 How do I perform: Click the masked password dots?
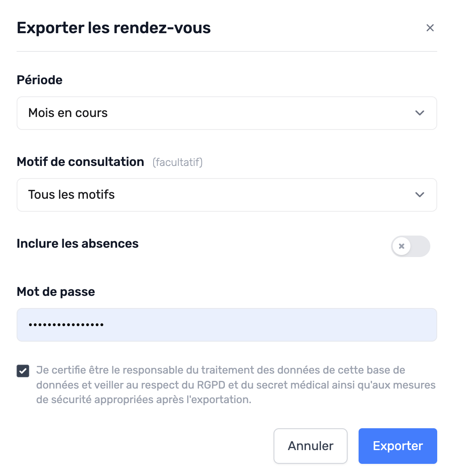(x=66, y=325)
